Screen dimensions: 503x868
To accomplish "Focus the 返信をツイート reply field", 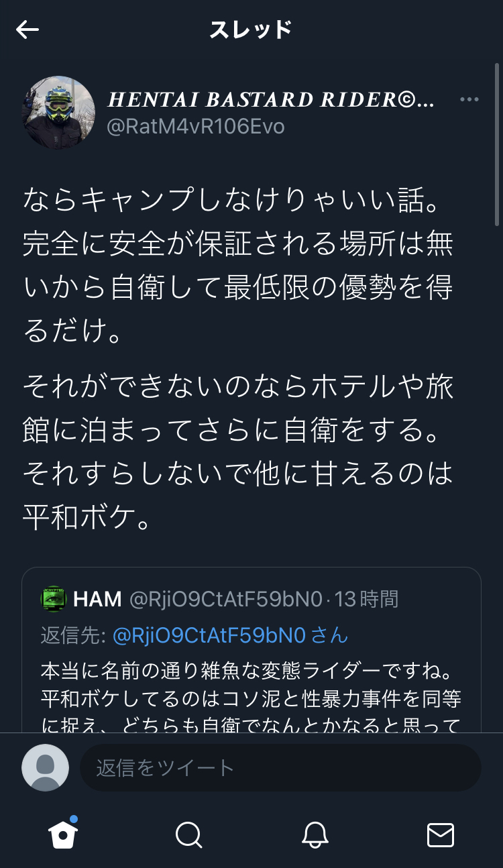I will (x=280, y=767).
